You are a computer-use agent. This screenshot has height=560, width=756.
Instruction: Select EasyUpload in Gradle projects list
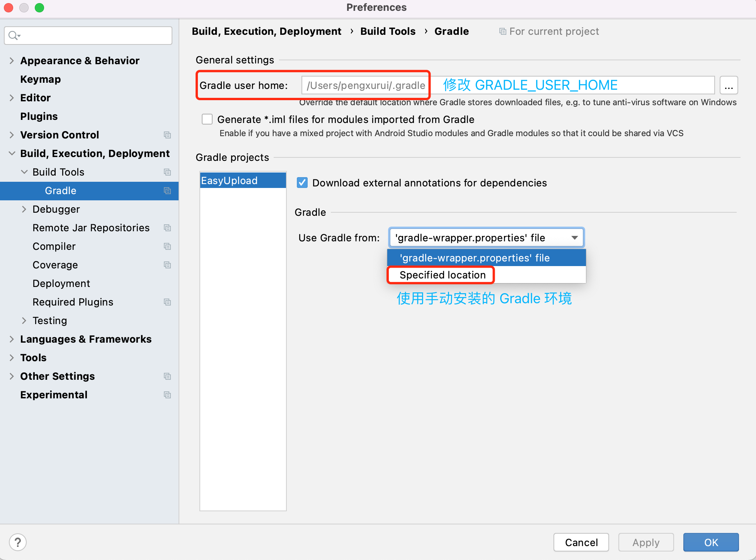click(x=243, y=181)
